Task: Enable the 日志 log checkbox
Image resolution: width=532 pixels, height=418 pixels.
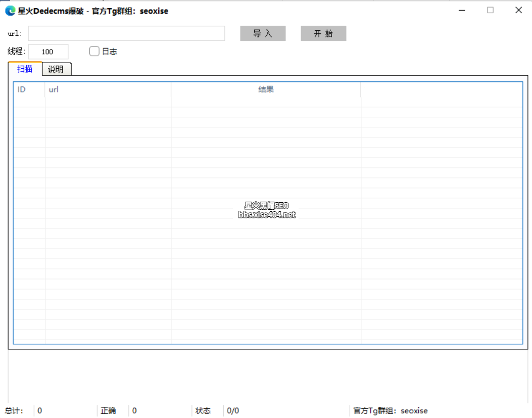Action: pos(94,51)
